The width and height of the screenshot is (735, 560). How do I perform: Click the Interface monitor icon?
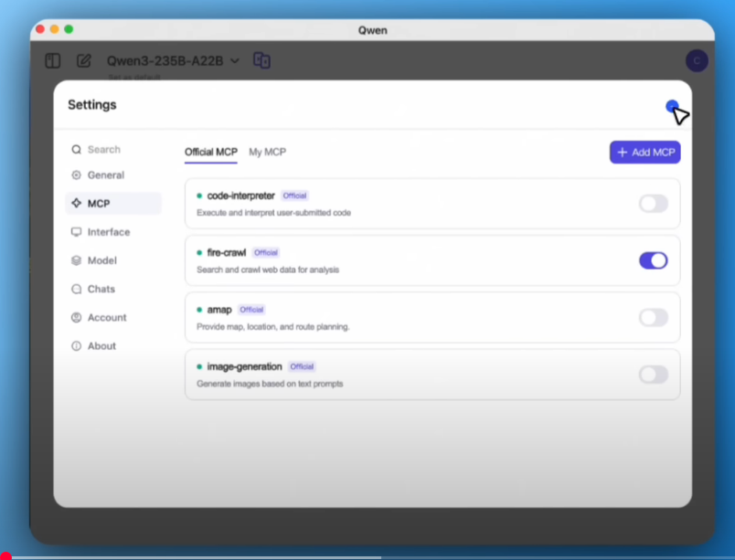[x=76, y=232]
